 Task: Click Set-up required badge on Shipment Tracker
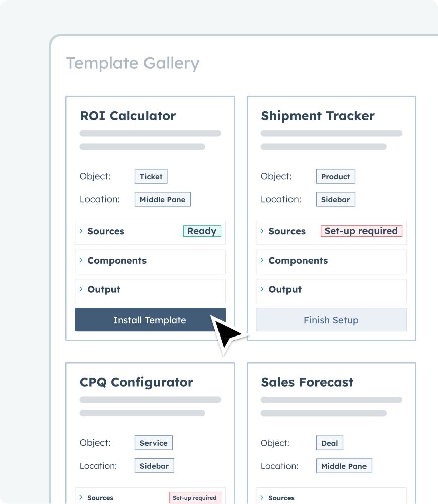(x=361, y=231)
